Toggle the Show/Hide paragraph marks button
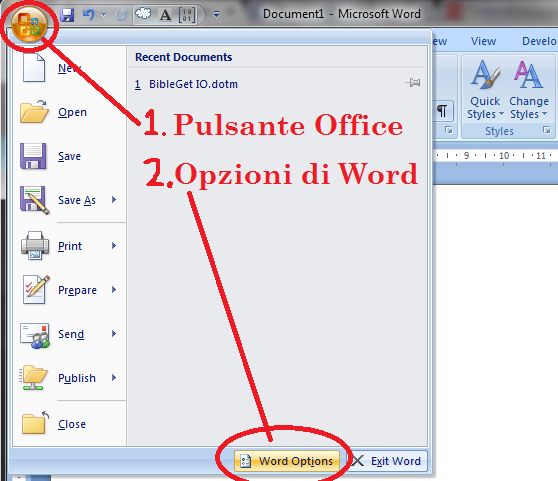 click(x=442, y=111)
